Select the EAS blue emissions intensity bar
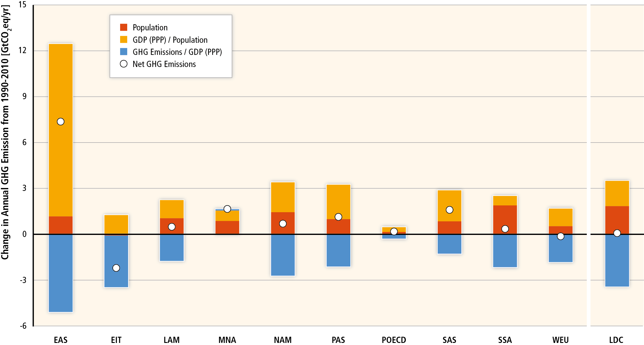Image resolution: width=644 pixels, height=345 pixels. pyautogui.click(x=61, y=273)
